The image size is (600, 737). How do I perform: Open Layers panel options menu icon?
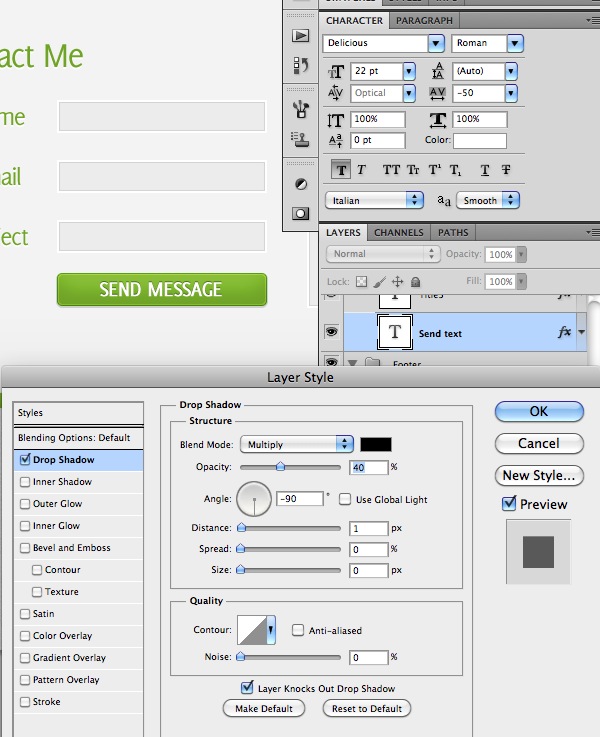tap(593, 232)
